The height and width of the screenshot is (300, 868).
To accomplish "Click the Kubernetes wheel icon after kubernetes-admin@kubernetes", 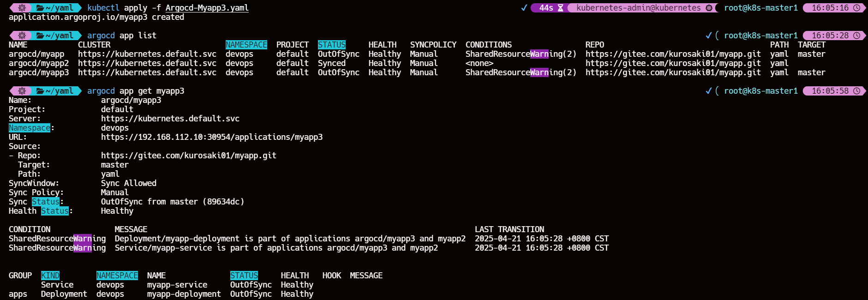I will tap(709, 8).
